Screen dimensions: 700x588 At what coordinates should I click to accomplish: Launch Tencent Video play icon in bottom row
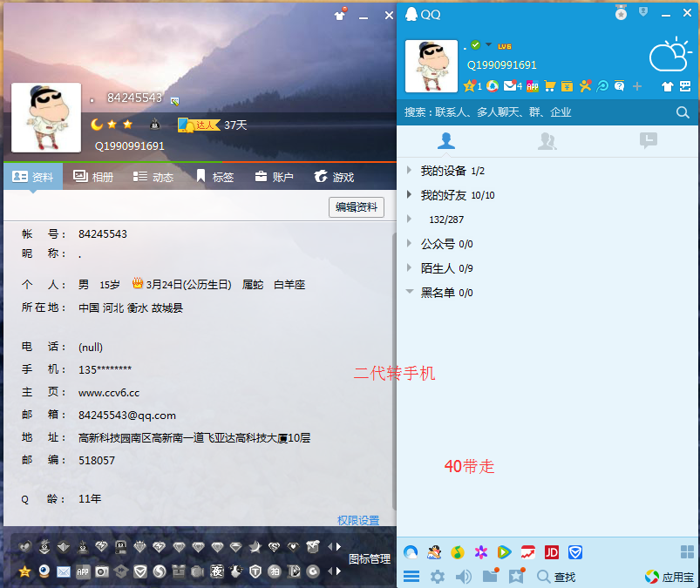point(504,552)
